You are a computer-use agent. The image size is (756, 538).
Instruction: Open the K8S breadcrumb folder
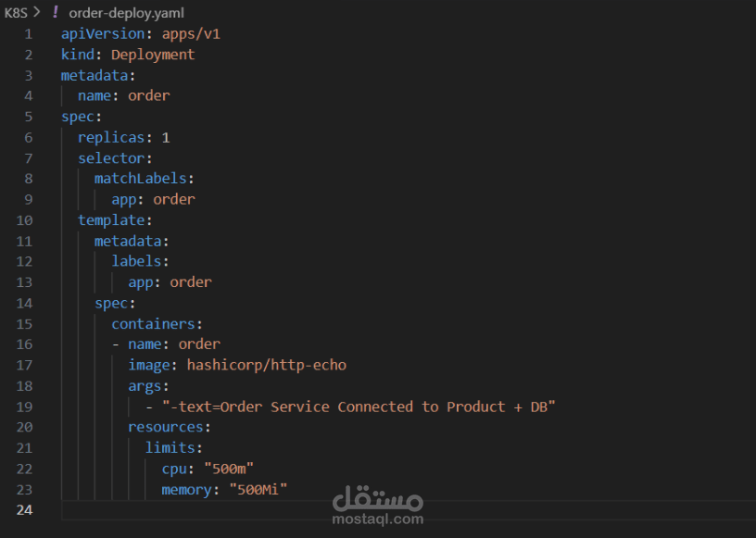16,13
